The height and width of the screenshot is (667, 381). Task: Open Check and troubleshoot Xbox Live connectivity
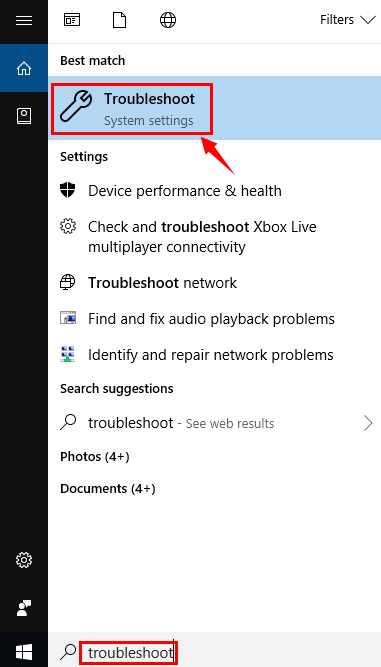tap(215, 237)
